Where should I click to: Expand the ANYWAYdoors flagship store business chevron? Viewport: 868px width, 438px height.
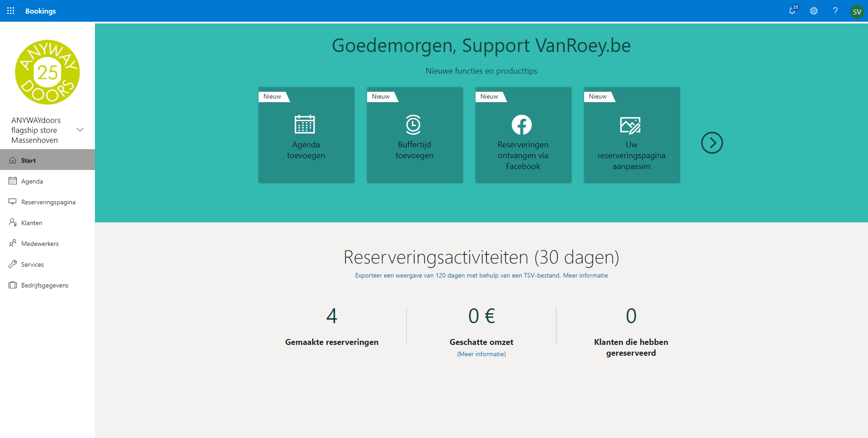pyautogui.click(x=80, y=130)
